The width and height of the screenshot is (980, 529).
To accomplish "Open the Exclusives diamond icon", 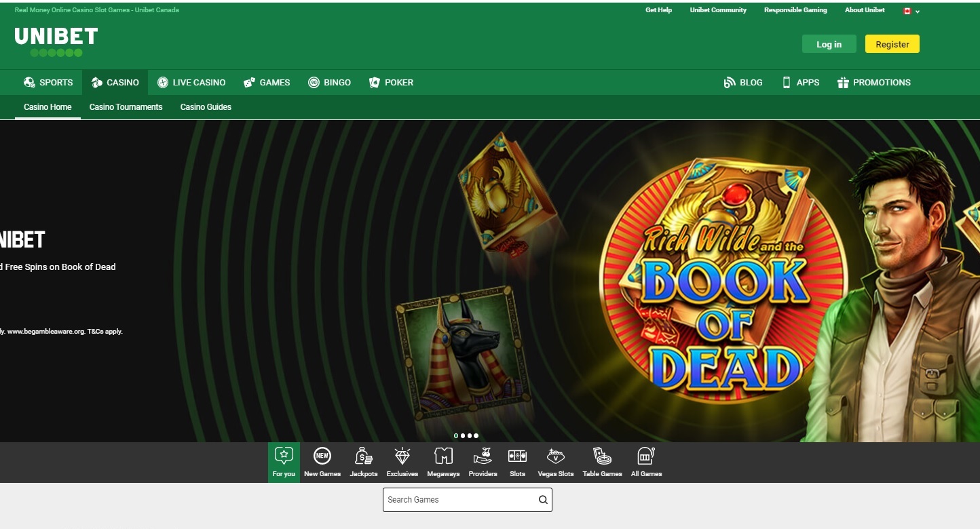I will (x=402, y=456).
